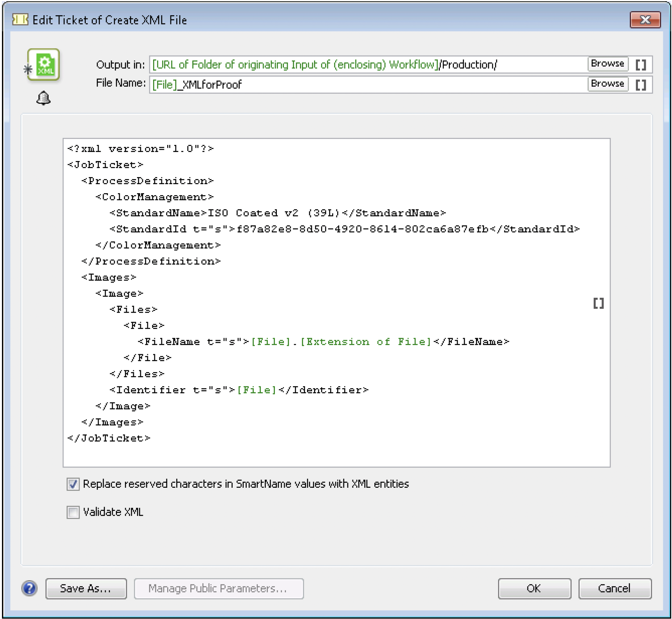The width and height of the screenshot is (672, 619).
Task: Browse for Output in folder
Action: pyautogui.click(x=607, y=63)
